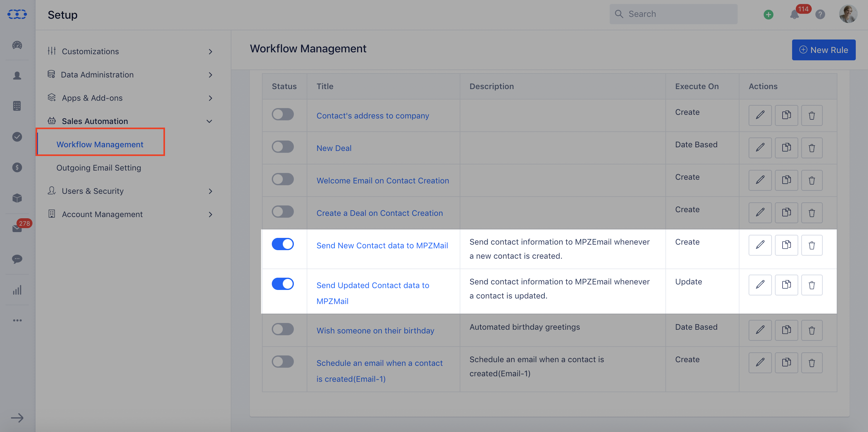Open the user profile avatar
Viewport: 868px width, 432px height.
[x=848, y=14]
